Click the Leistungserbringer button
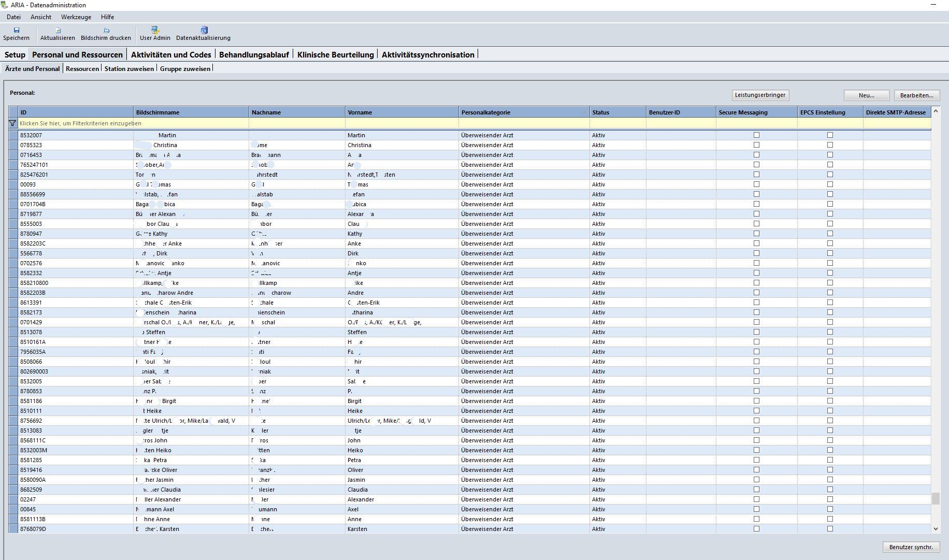 pyautogui.click(x=760, y=95)
